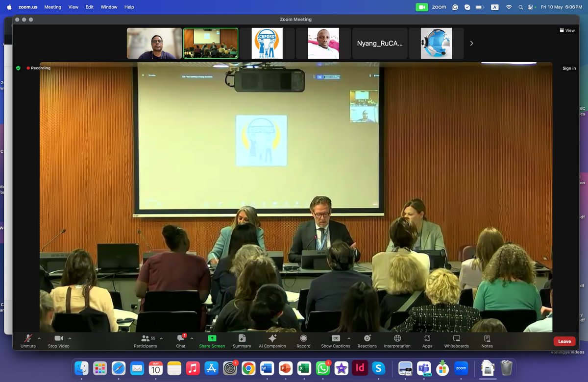588x382 pixels.
Task: Select the globe headset logo participant thumbnail
Action: click(436, 43)
